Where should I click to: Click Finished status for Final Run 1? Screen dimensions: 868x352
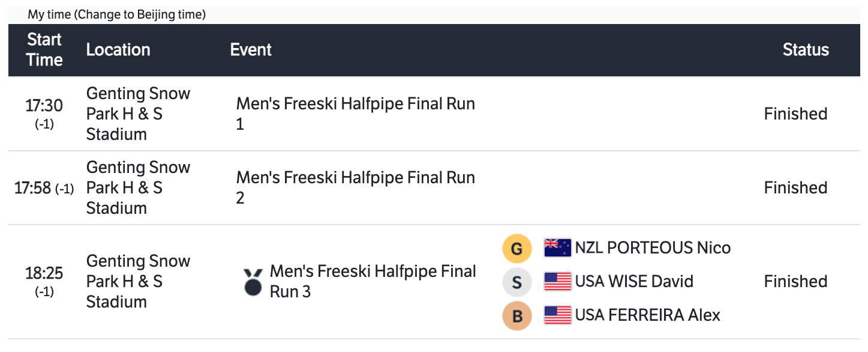click(x=795, y=114)
